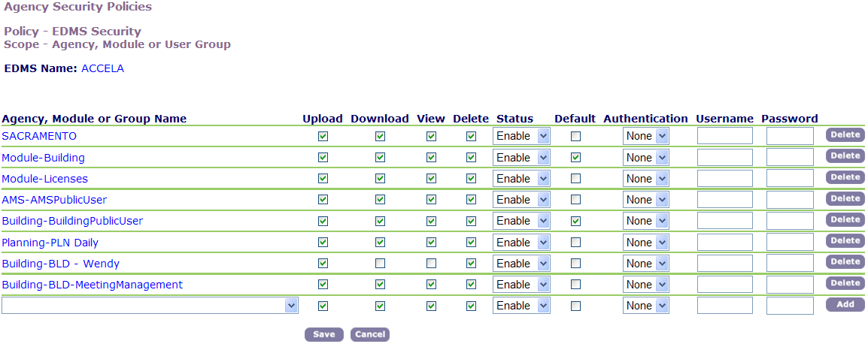The width and height of the screenshot is (868, 344).
Task: Cancel the policy changes
Action: (369, 335)
